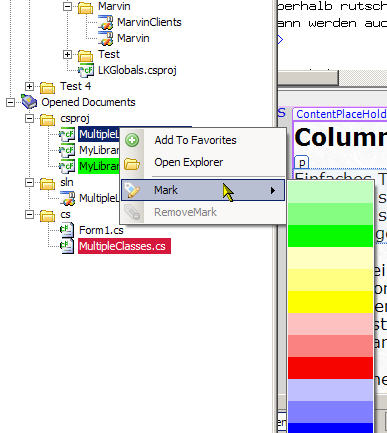Image resolution: width=387 pixels, height=433 pixels.
Task: Click the Column heading text in designer
Action: tap(340, 137)
